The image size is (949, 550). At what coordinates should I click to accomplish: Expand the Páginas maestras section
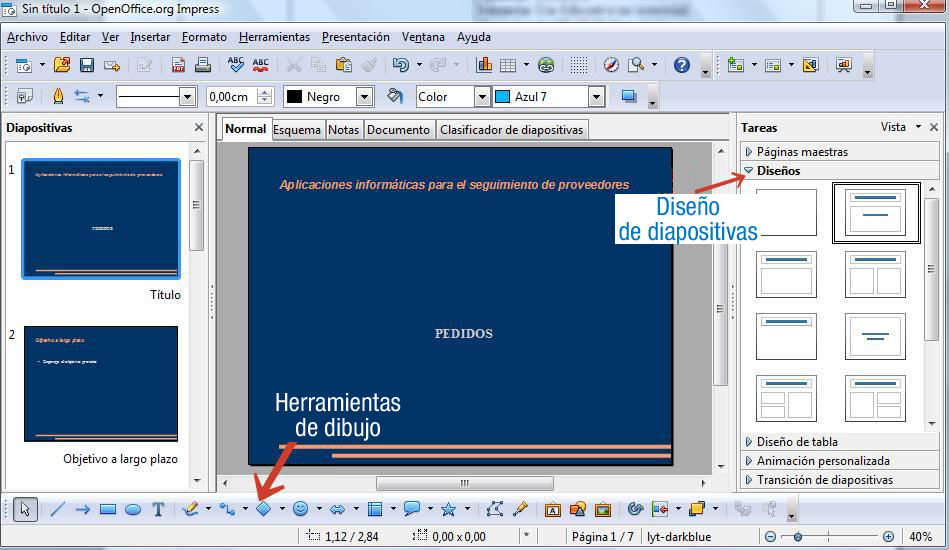tap(802, 152)
